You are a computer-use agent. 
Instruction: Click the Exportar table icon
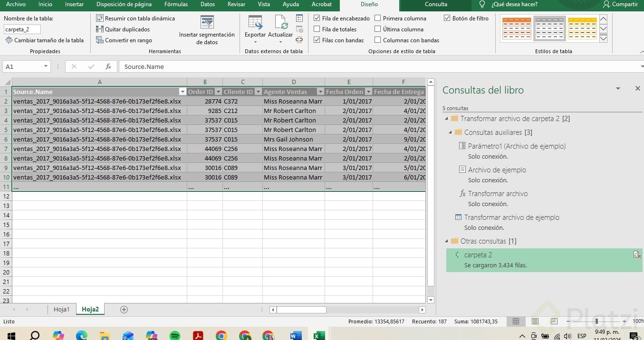255,23
